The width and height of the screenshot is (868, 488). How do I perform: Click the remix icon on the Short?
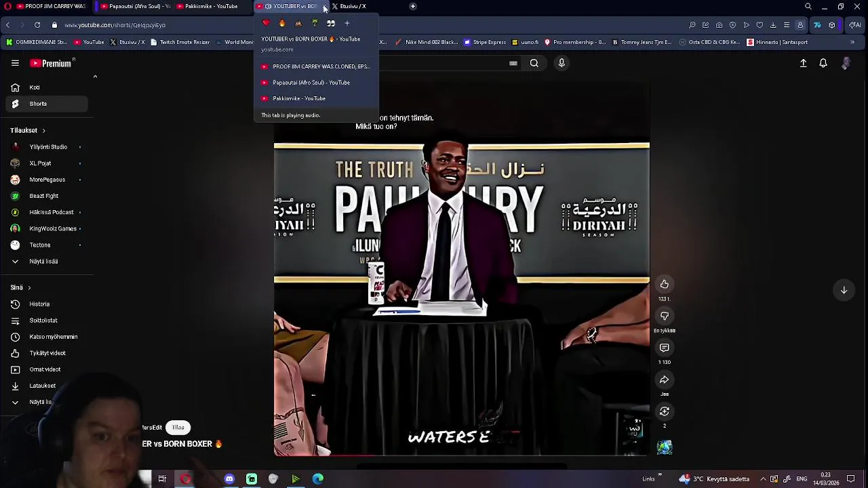click(x=665, y=411)
